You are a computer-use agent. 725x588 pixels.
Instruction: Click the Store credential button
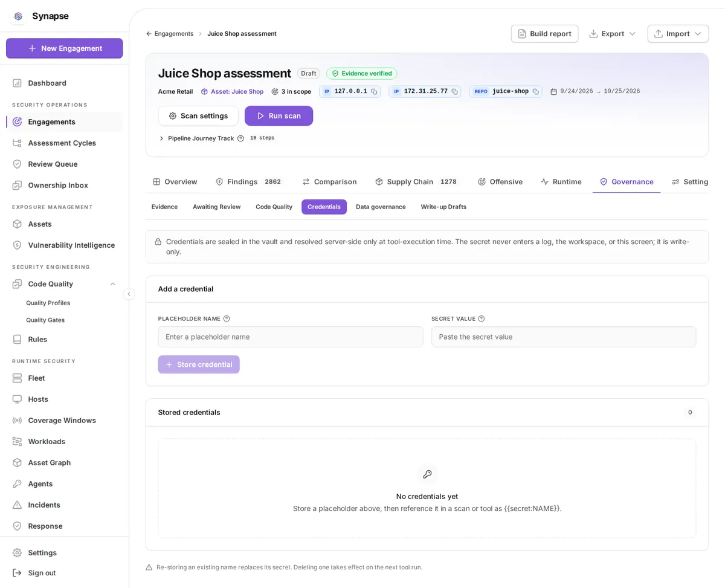[199, 364]
